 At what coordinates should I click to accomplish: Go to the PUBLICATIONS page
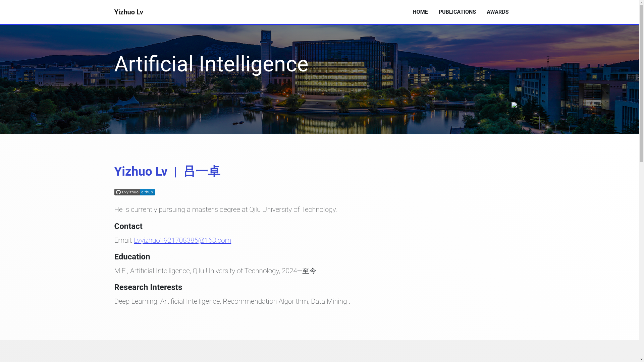tap(457, 12)
